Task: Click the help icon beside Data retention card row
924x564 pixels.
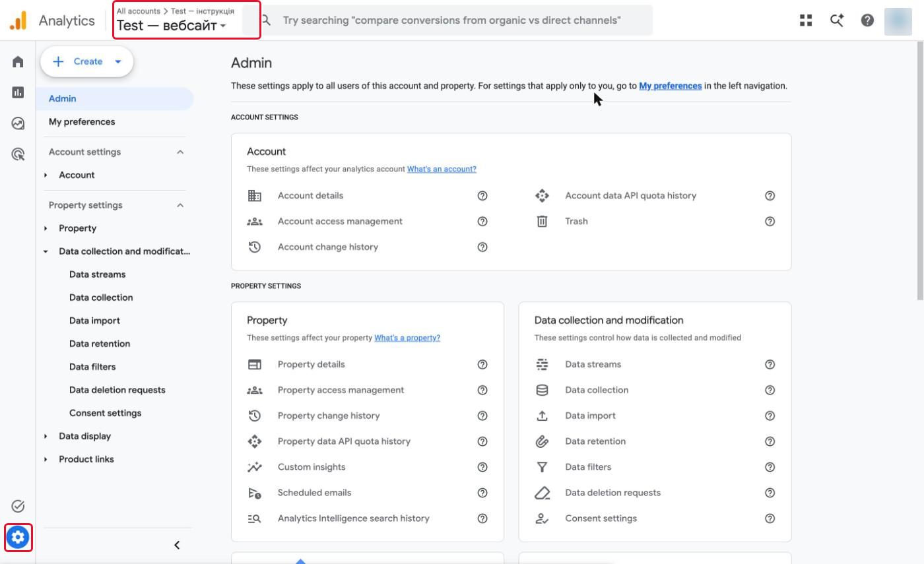Action: coord(770,442)
